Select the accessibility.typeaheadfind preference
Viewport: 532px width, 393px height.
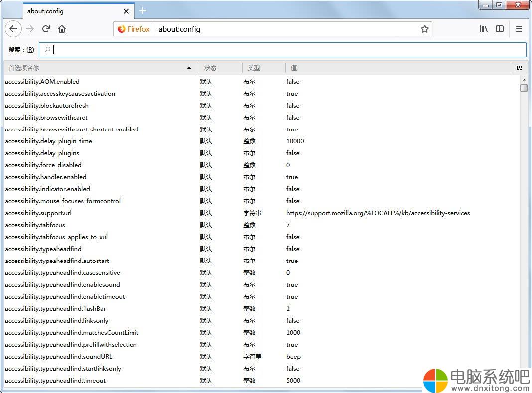(262, 249)
